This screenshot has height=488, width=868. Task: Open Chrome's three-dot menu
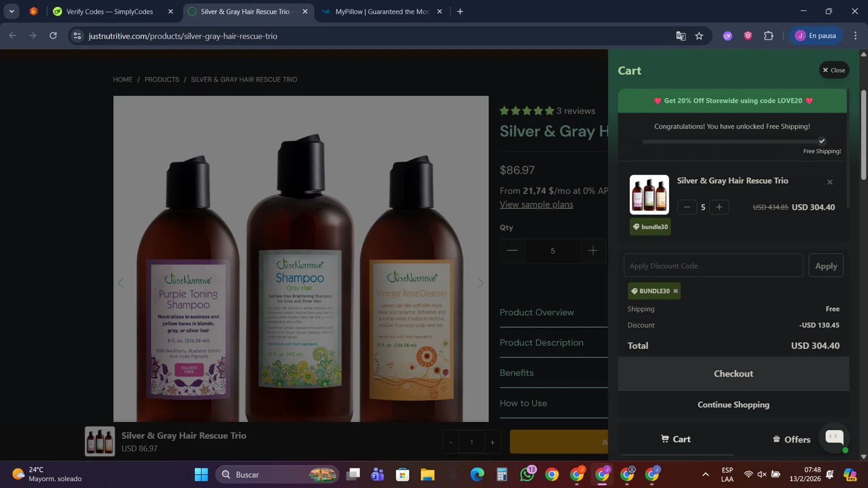[855, 36]
